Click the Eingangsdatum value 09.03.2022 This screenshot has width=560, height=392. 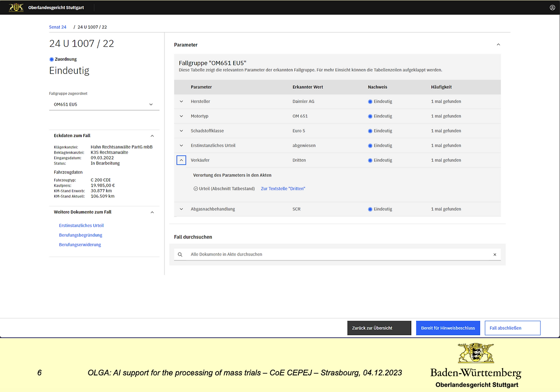[102, 158]
